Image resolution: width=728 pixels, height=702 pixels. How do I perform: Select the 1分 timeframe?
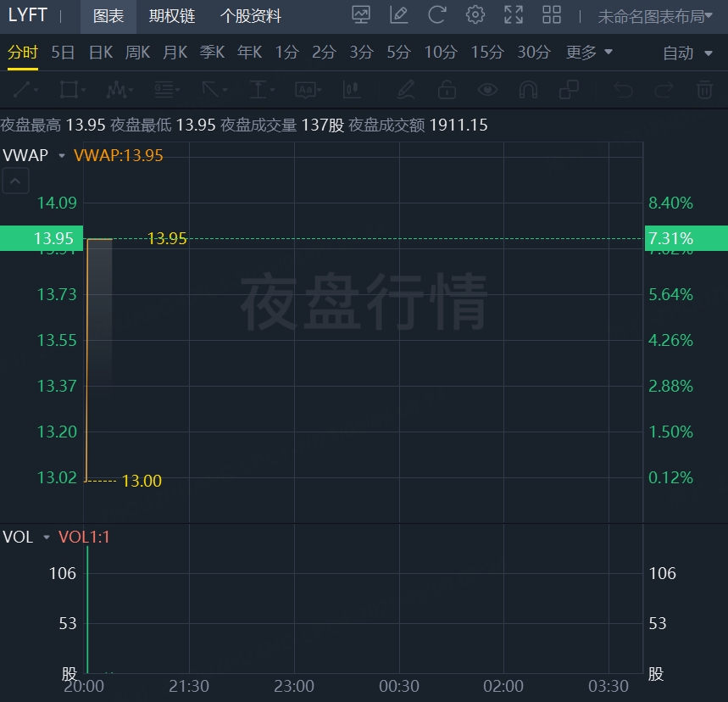click(x=287, y=52)
